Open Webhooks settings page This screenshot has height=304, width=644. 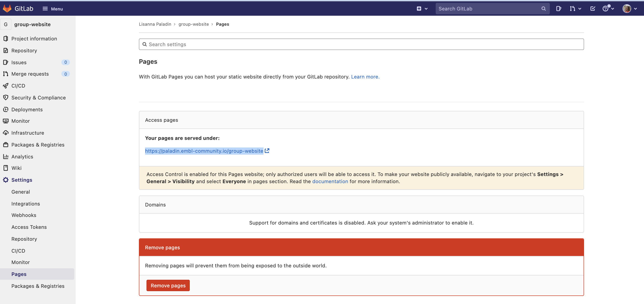click(x=24, y=215)
